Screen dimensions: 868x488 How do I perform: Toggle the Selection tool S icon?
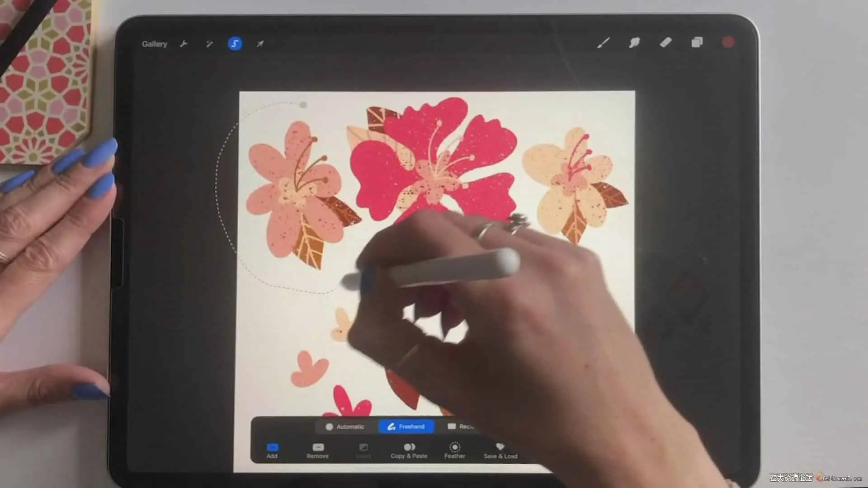click(x=235, y=43)
